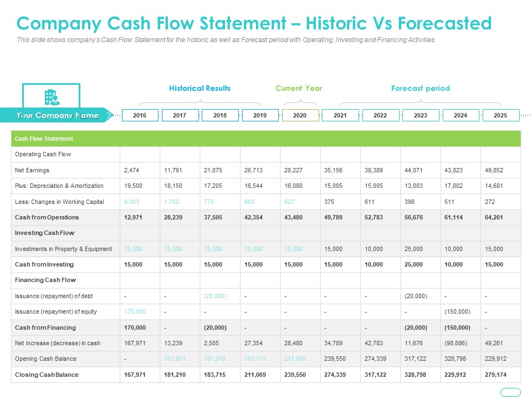Click Cash from Investing value 25,000

point(413,265)
